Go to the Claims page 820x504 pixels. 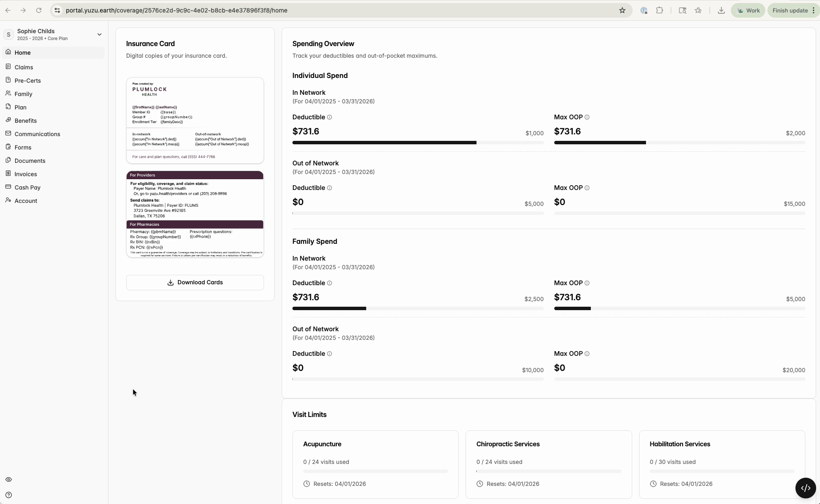24,67
